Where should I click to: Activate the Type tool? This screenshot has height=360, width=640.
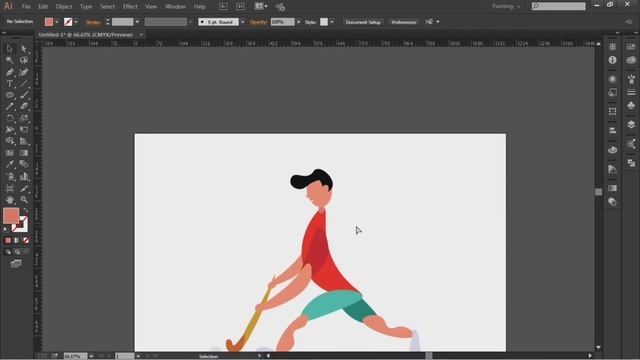10,84
